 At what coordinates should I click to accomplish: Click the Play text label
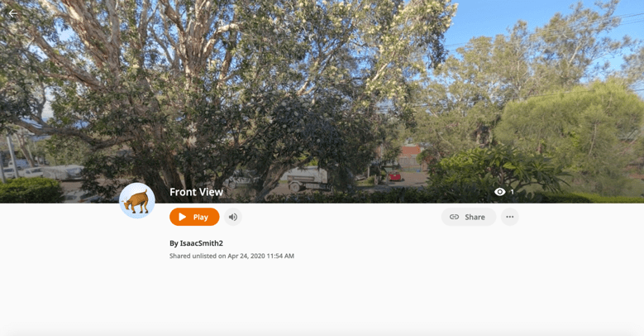[200, 217]
